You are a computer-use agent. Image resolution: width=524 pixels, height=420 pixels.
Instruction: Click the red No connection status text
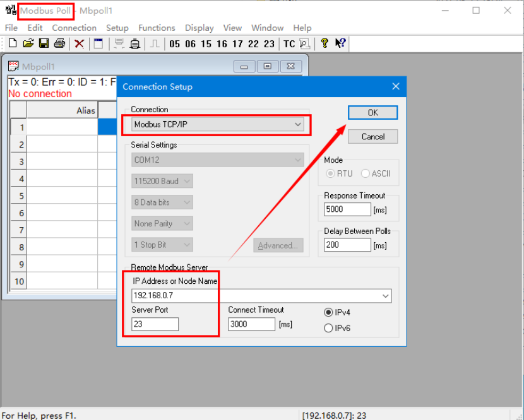[40, 94]
